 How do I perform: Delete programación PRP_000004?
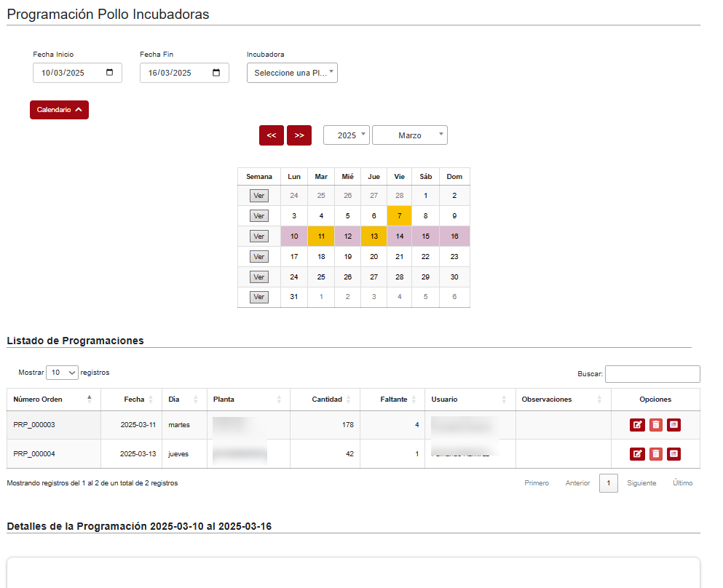point(656,454)
